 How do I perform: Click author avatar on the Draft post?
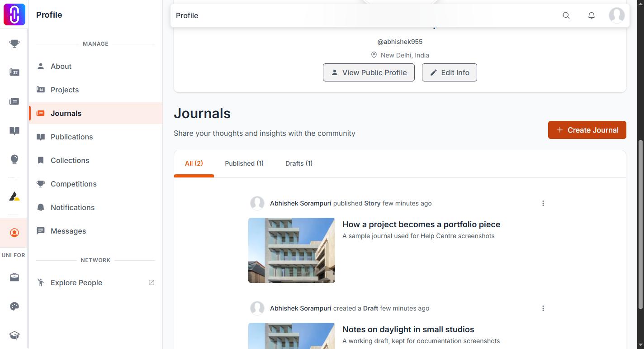(257, 308)
